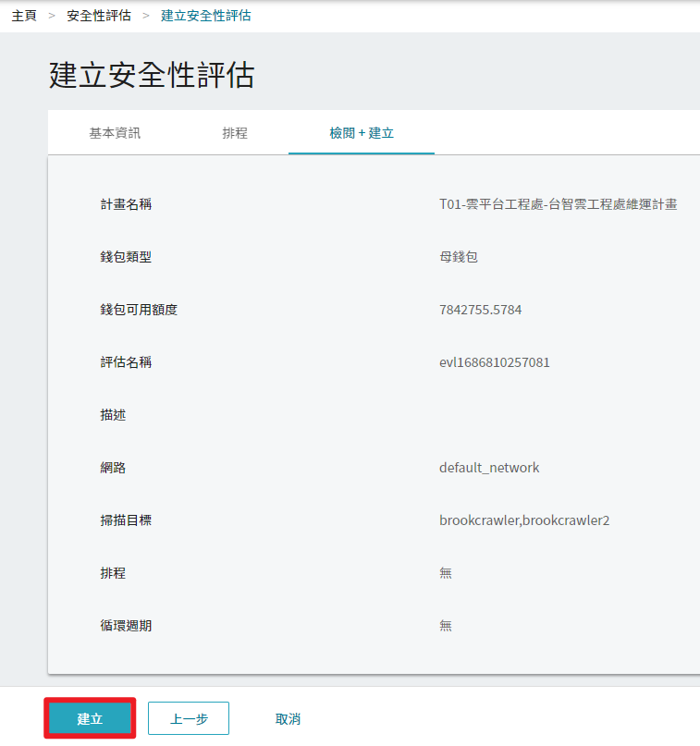
Task: Click the 掃描目標 label
Action: click(x=126, y=520)
